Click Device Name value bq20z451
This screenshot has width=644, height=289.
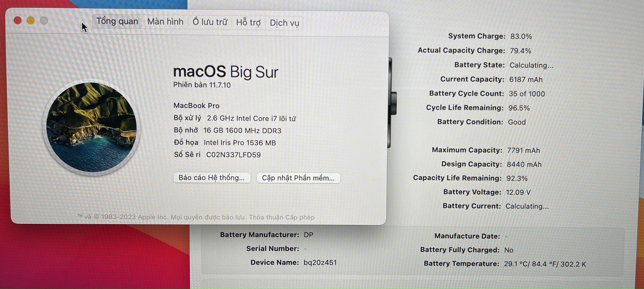tap(320, 263)
